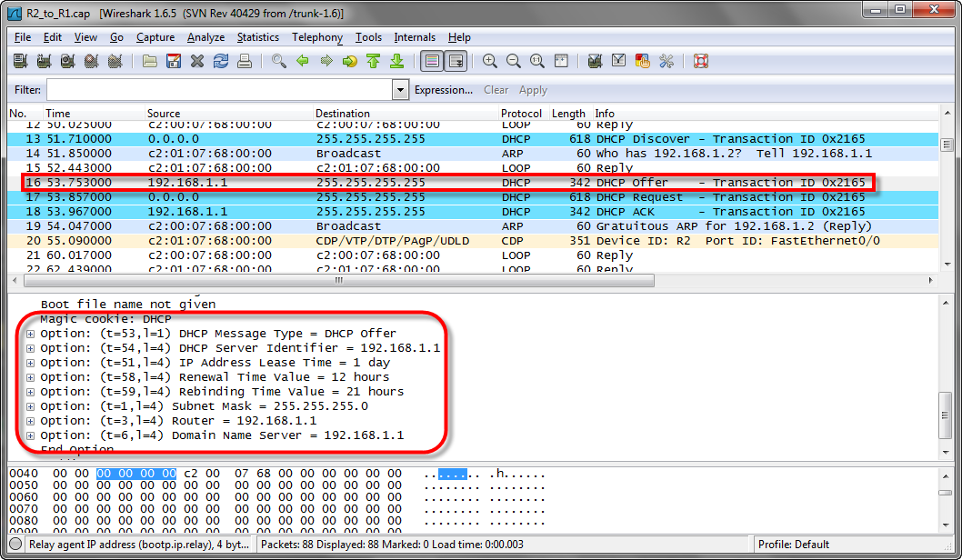Print packets printer icon
962x560 pixels.
[245, 61]
